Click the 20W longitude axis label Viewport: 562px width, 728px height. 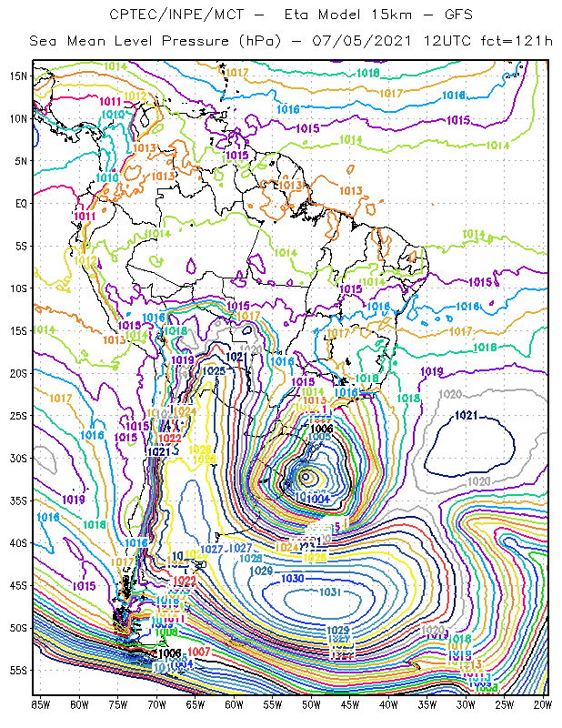(542, 705)
